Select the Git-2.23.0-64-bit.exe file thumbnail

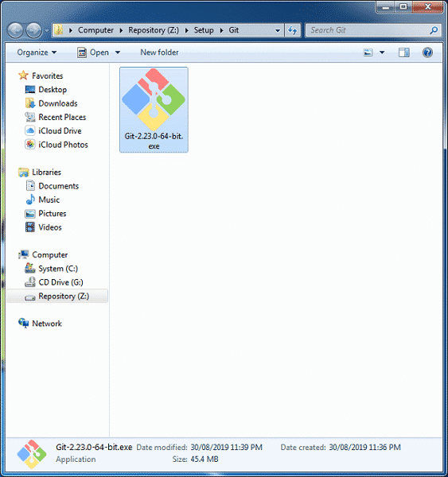154,99
